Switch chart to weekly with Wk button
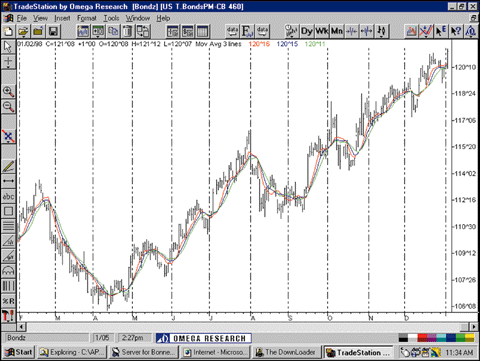 [x=322, y=31]
